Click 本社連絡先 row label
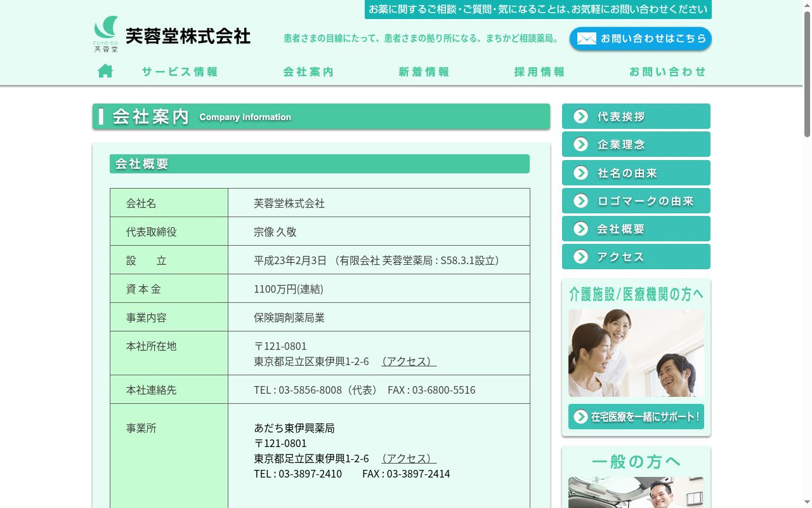Image resolution: width=812 pixels, height=508 pixels. click(x=152, y=390)
